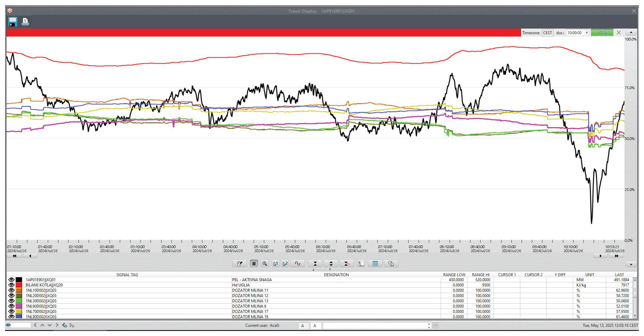The height and width of the screenshot is (336, 644).
Task: Click the print icon in top toolbar
Action: coord(25,22)
